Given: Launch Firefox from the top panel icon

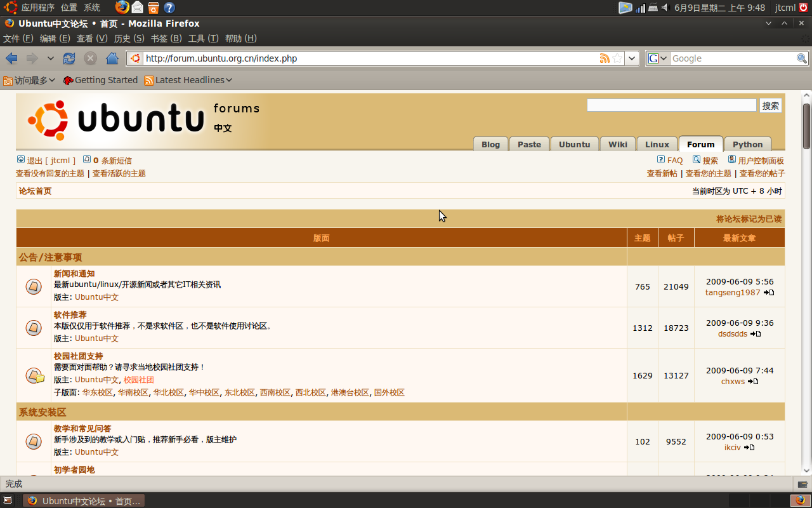Looking at the screenshot, I should pyautogui.click(x=122, y=8).
